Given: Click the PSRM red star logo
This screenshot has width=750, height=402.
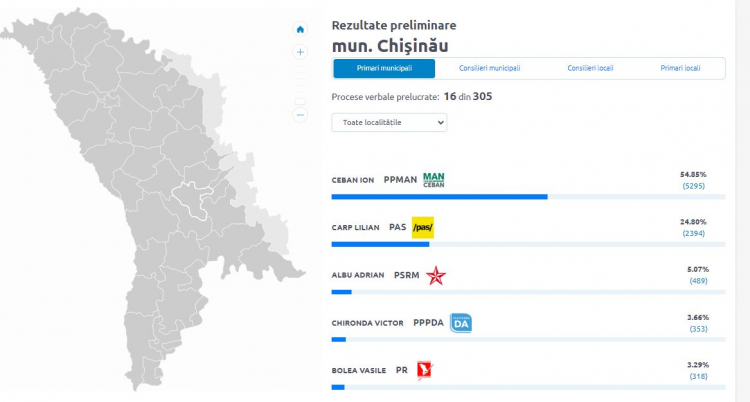Looking at the screenshot, I should (x=436, y=276).
